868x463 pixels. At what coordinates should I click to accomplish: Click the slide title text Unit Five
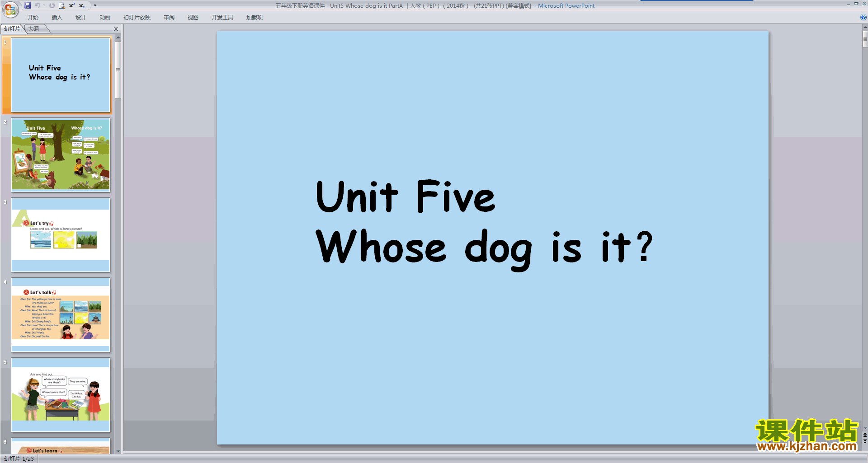point(406,196)
